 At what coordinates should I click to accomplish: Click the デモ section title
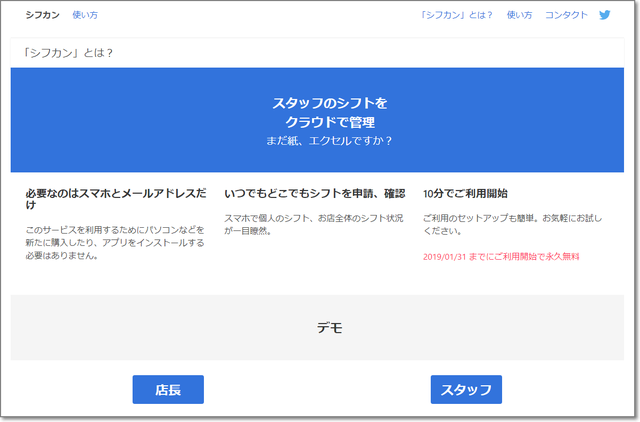pos(329,327)
